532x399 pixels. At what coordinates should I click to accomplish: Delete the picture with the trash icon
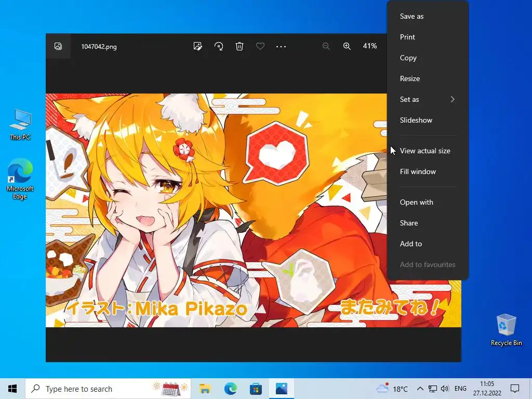[240, 46]
